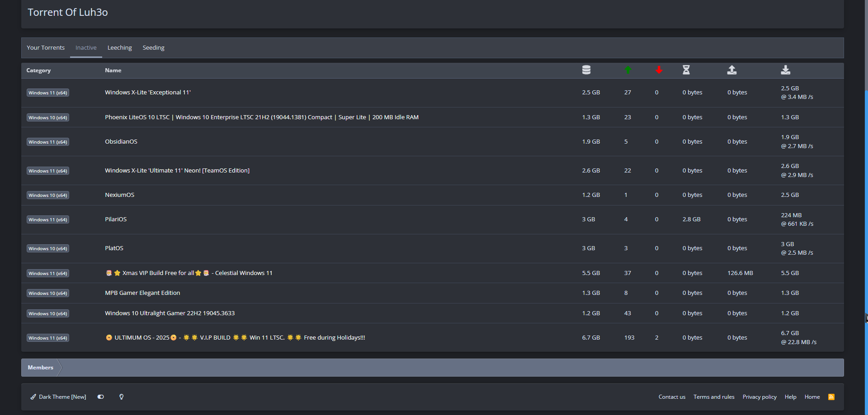Open Xmas VIP Build Celestial Windows 11 torrent
Viewport: 868px width, 415px height.
click(189, 273)
